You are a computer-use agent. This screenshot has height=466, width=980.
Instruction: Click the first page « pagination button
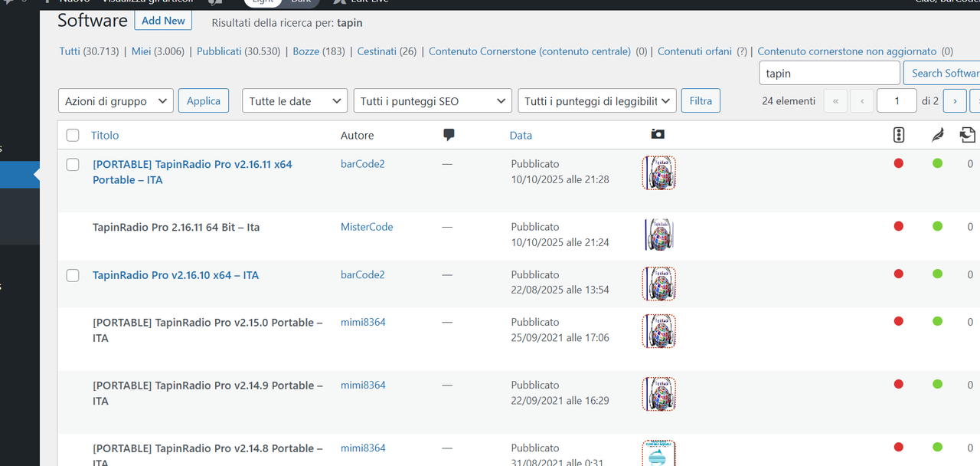pos(835,100)
